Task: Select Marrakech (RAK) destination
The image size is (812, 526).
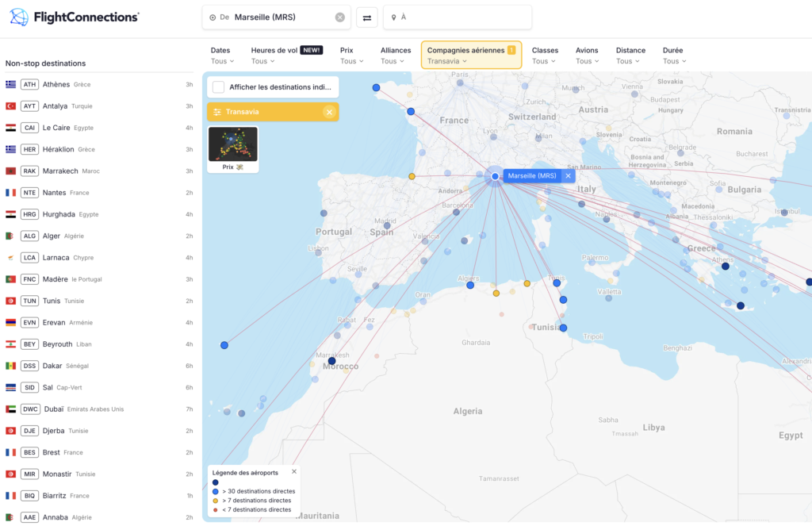Action: tap(99, 171)
